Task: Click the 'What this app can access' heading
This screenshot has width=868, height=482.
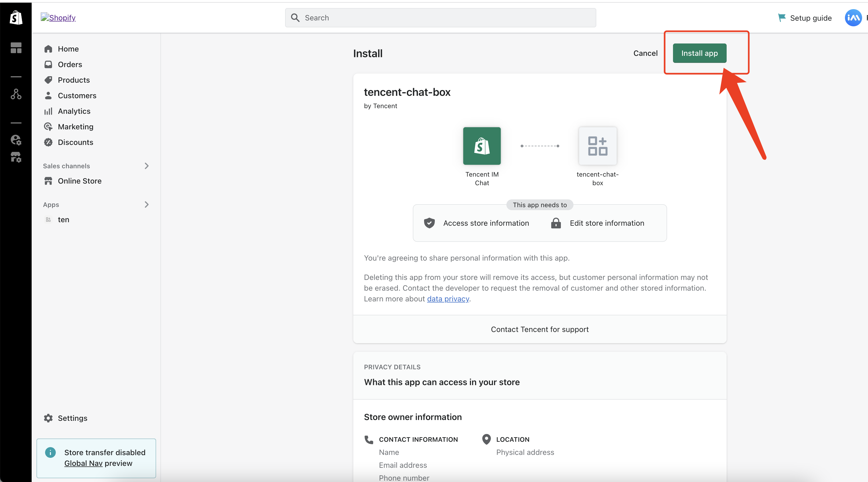Action: tap(442, 382)
